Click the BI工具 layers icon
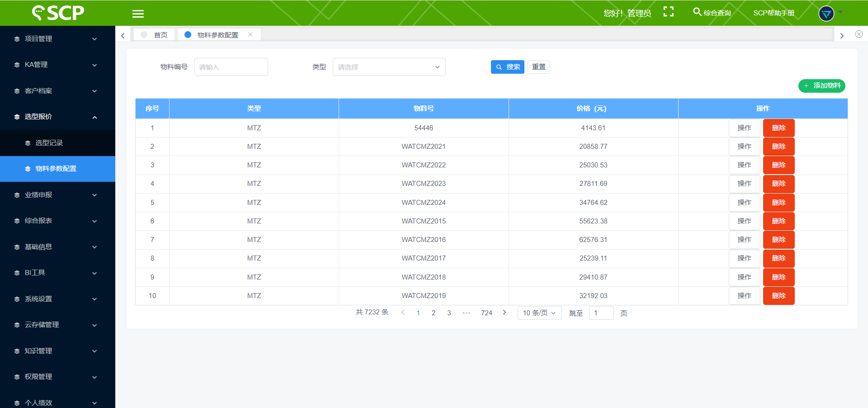The width and height of the screenshot is (868, 408). 17,273
